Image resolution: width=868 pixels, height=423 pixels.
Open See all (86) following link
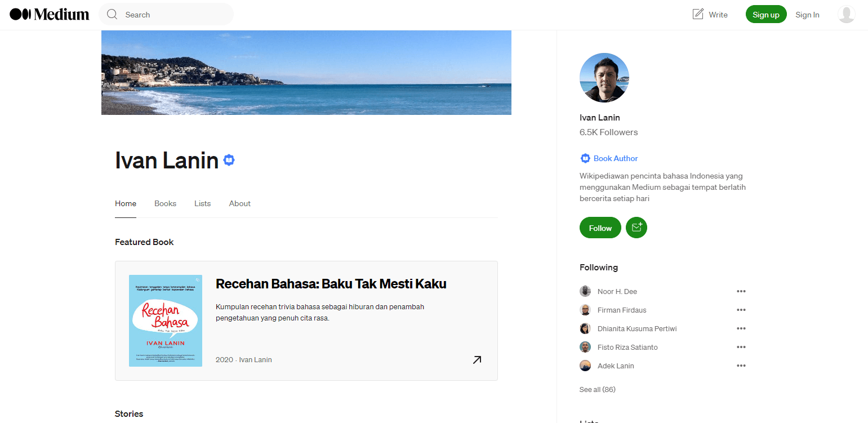point(597,389)
